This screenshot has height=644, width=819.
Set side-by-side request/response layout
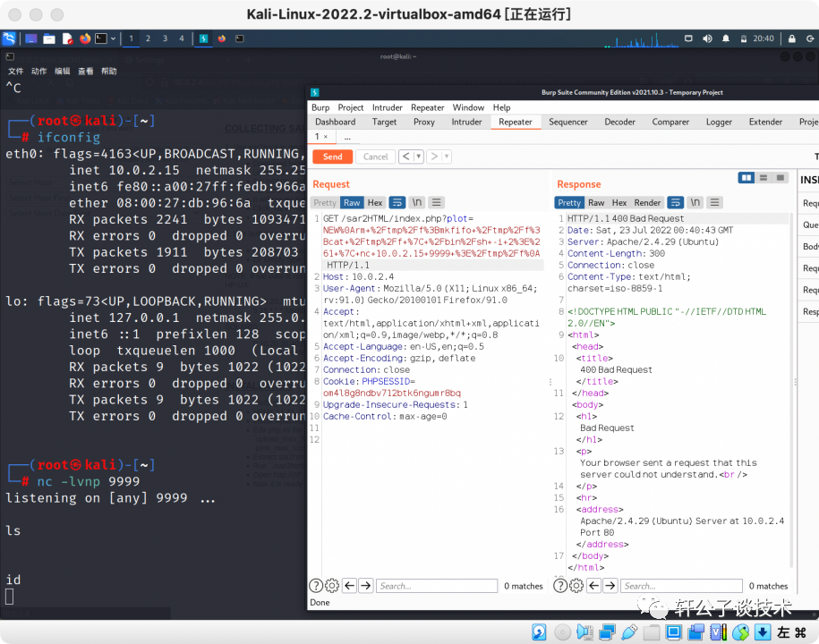point(746,178)
